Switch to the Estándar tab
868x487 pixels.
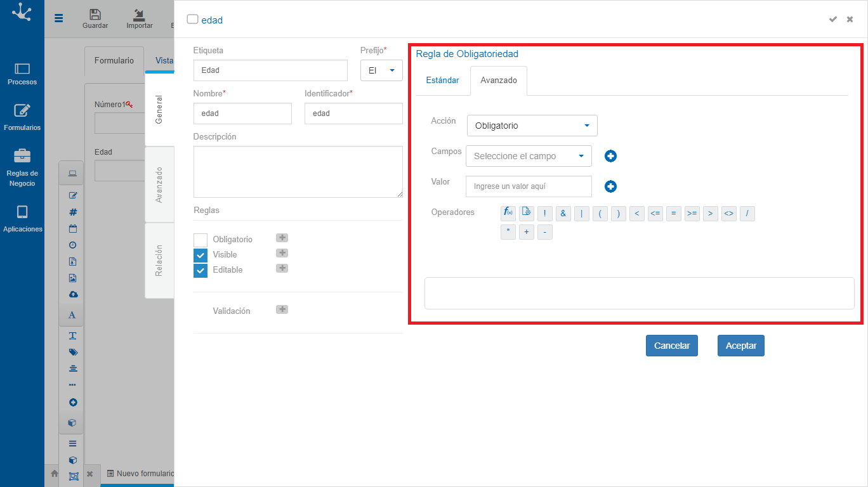pos(442,81)
